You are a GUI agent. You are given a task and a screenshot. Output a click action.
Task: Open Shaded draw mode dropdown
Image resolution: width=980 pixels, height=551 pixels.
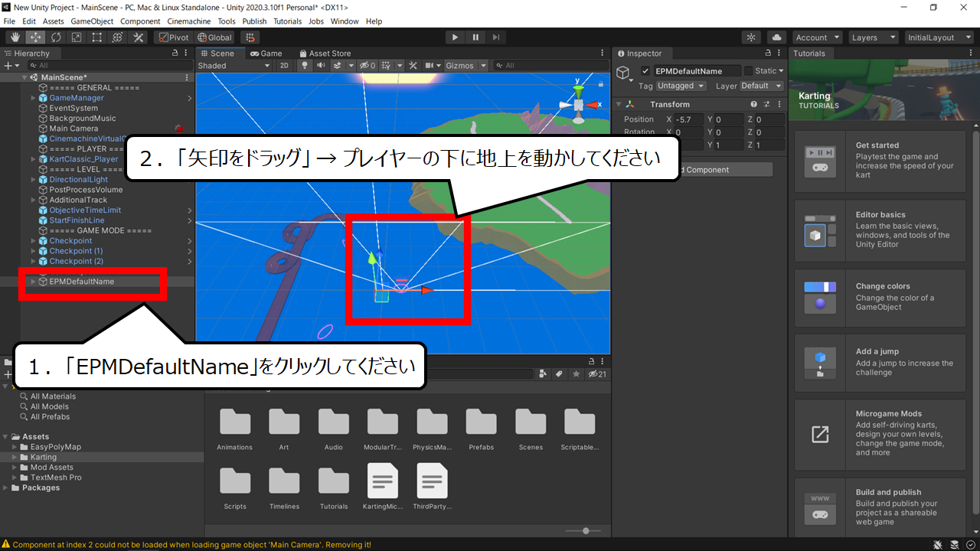click(x=234, y=66)
